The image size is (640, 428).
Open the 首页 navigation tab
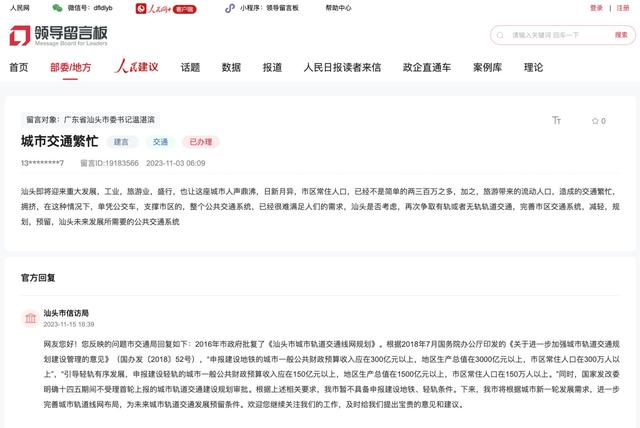click(x=19, y=67)
